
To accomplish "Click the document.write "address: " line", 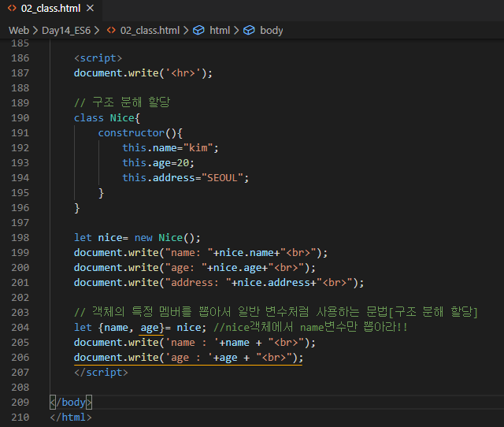I will (219, 283).
